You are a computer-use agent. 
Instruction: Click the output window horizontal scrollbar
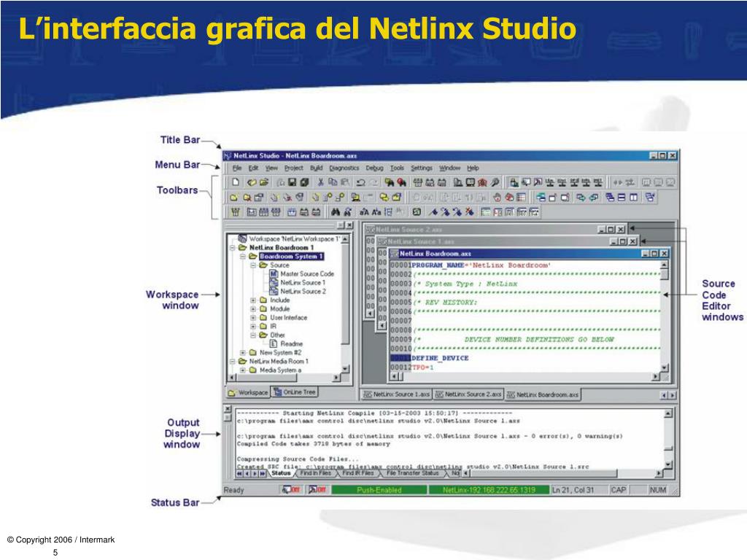pos(563,473)
